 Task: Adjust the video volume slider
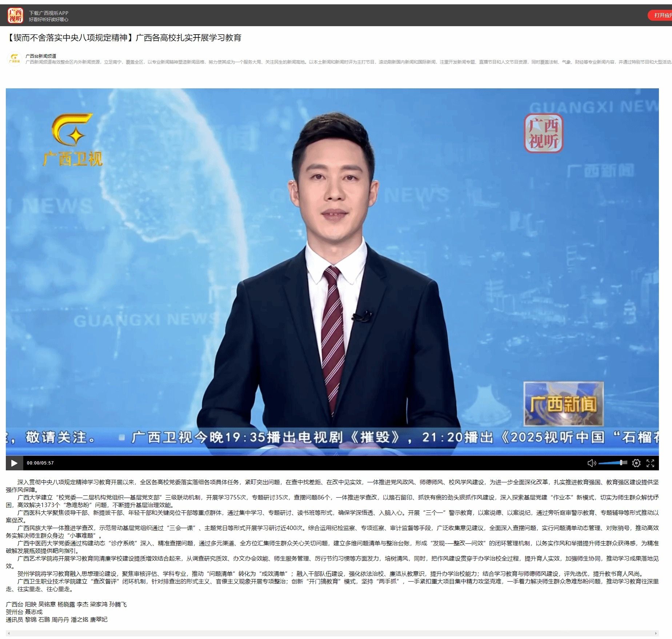coord(610,463)
